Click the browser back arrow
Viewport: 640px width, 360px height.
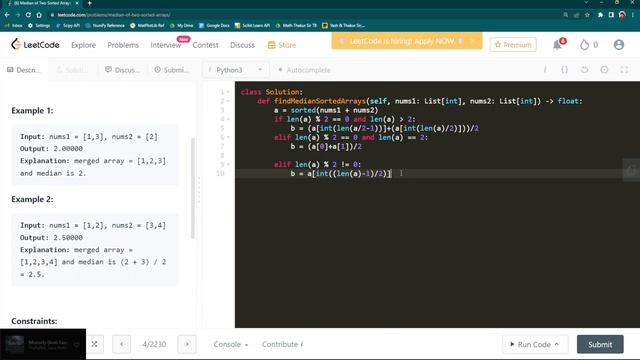pos(7,15)
